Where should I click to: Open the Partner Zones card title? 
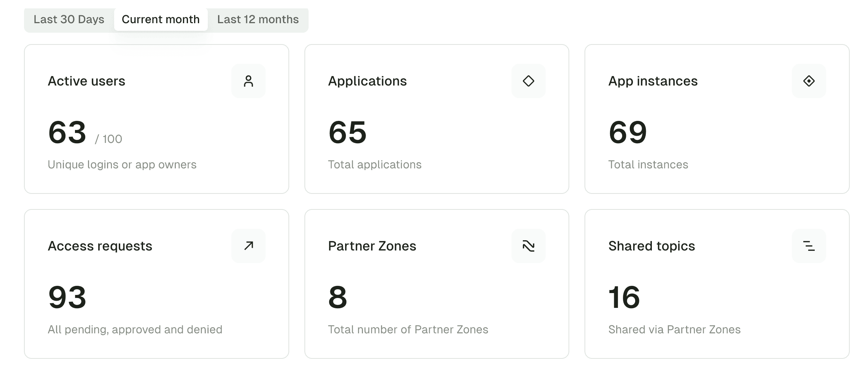point(372,246)
